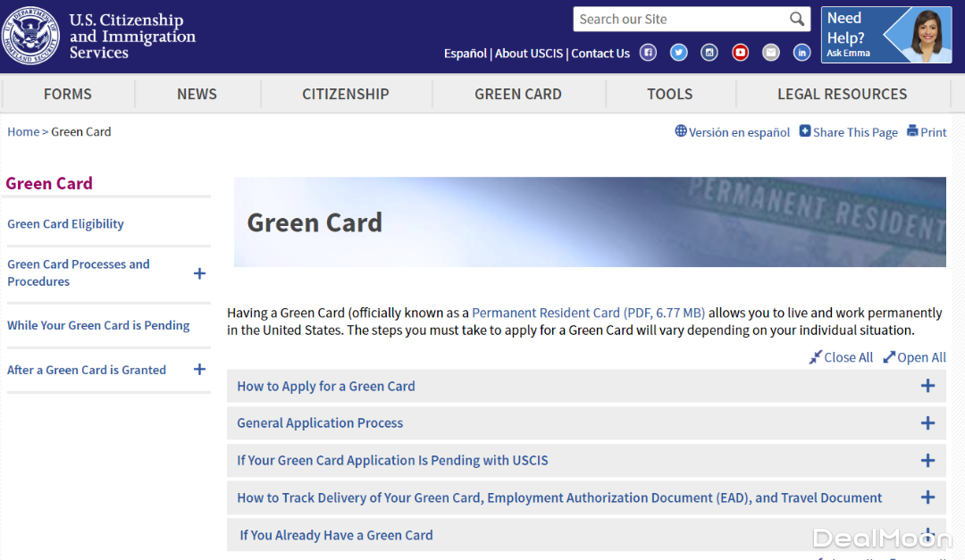Click the Search our Site field

pyautogui.click(x=681, y=20)
